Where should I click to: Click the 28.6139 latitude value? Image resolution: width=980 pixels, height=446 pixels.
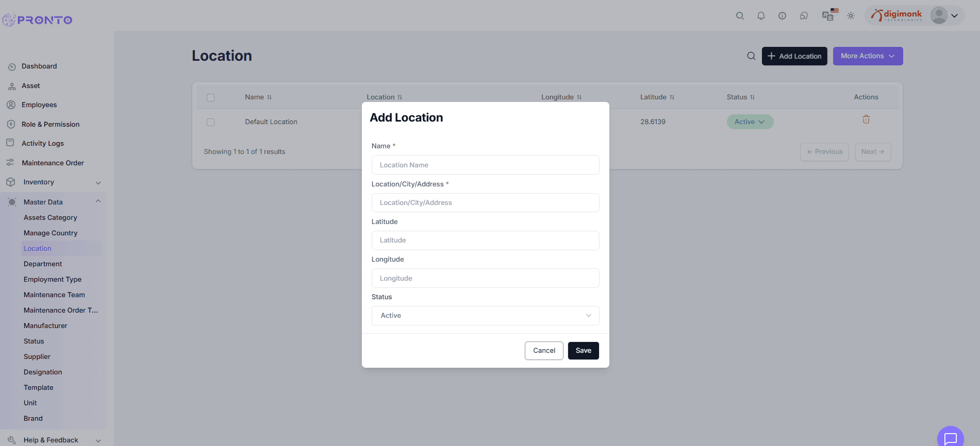(x=653, y=122)
